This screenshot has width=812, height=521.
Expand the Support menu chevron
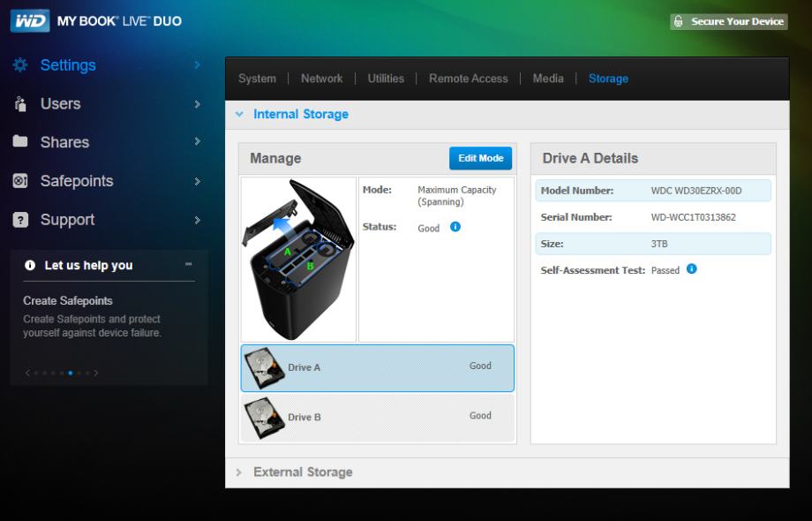tap(198, 220)
